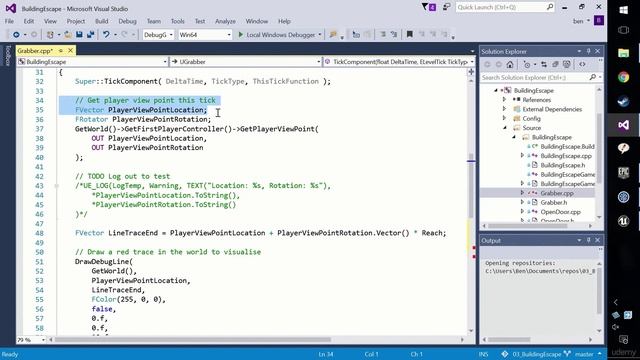Close the Grabber.cpp tab
This screenshot has width=640, height=360.
point(71,51)
